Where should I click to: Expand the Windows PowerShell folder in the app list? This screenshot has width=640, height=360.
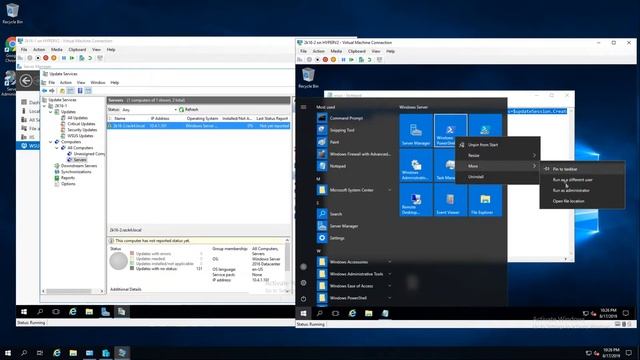[353, 298]
